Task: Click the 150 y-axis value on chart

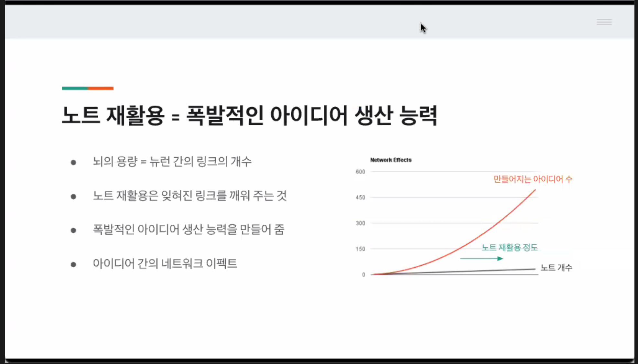Action: 360,249
